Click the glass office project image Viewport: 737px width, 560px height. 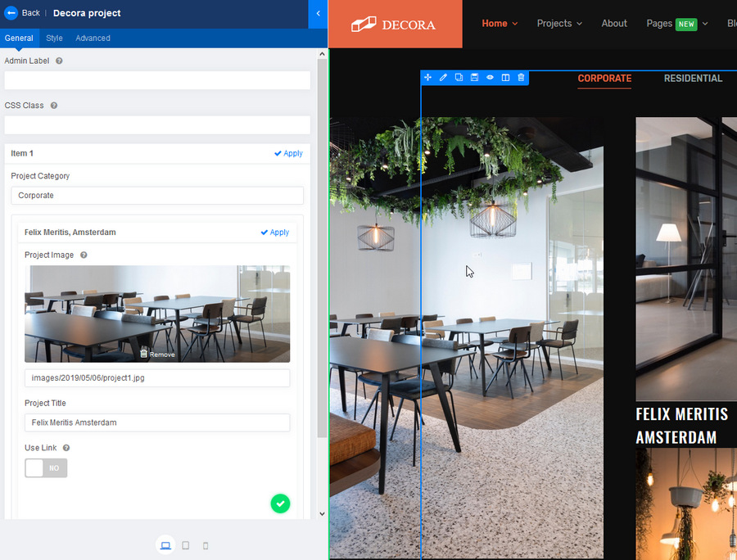[x=686, y=259]
